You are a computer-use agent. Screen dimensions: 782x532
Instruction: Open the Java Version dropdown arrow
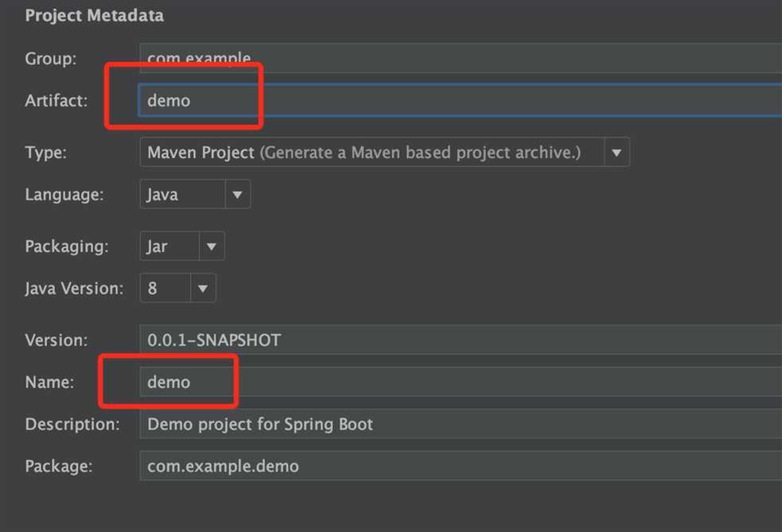pos(203,288)
